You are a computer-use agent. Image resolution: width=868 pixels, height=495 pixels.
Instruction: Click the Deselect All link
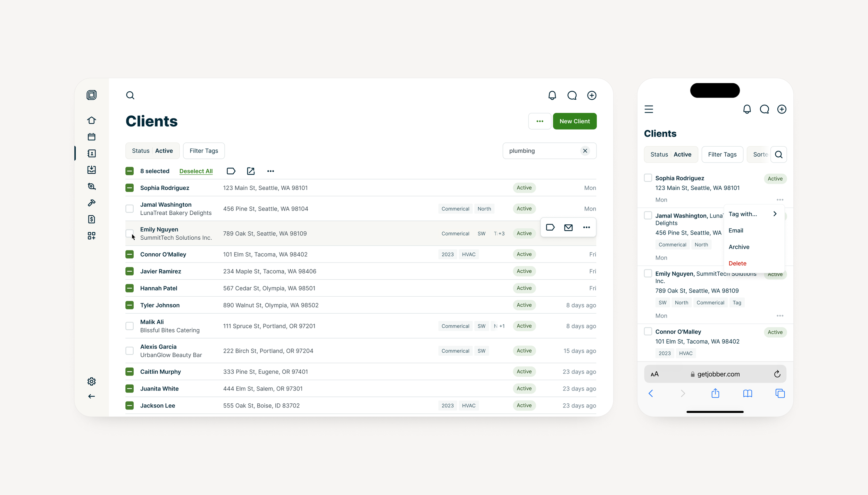(x=196, y=171)
